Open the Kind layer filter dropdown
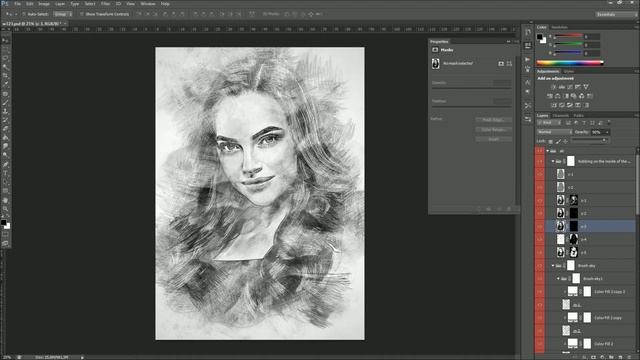The image size is (640, 360). (x=549, y=123)
